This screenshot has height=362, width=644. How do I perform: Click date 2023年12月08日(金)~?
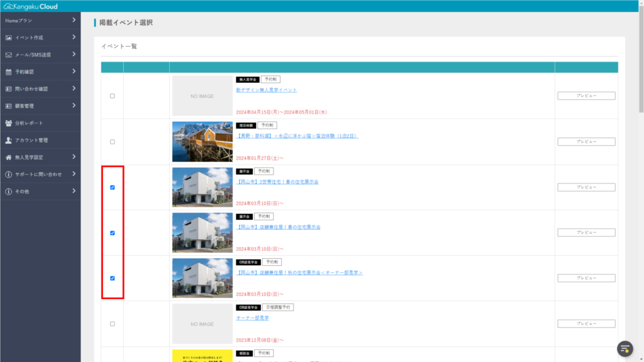coord(260,340)
